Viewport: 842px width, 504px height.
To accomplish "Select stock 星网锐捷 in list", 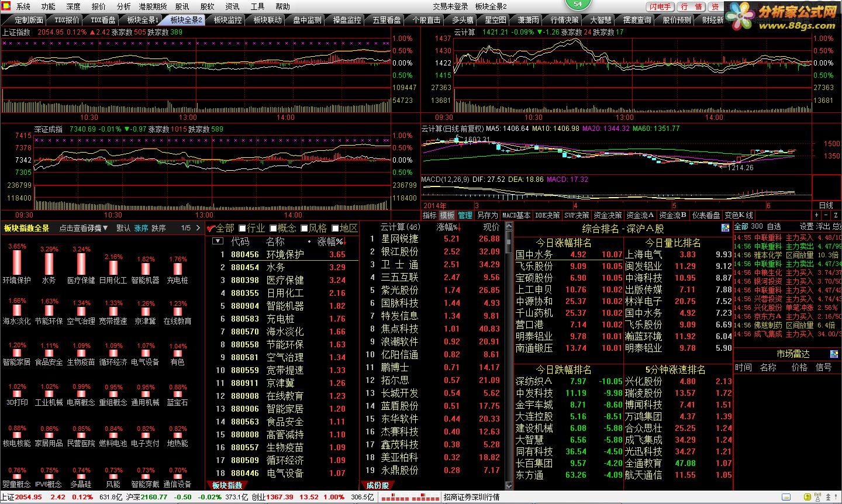I will pos(400,239).
